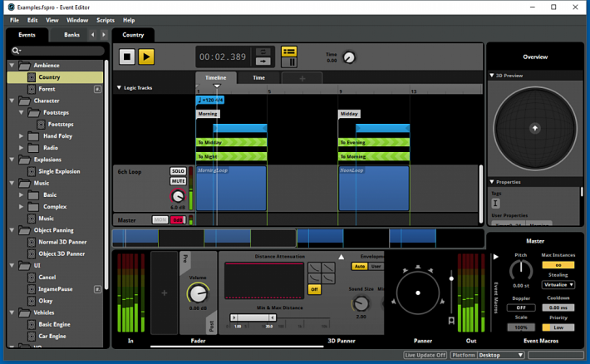The height and width of the screenshot is (364, 590).
Task: Collapse the Logic Tracks section
Action: pyautogui.click(x=119, y=88)
